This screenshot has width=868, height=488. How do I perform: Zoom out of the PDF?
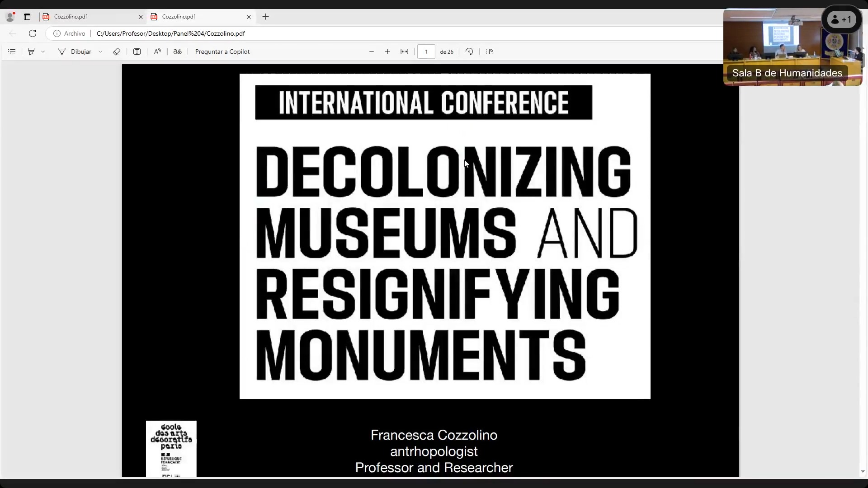372,52
